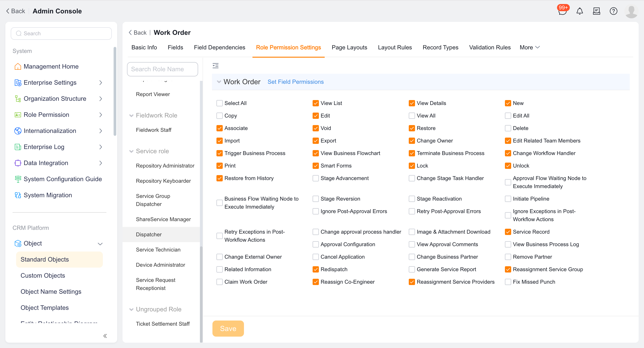Click the Internationalization globe icon
The height and width of the screenshot is (348, 644).
pos(18,131)
